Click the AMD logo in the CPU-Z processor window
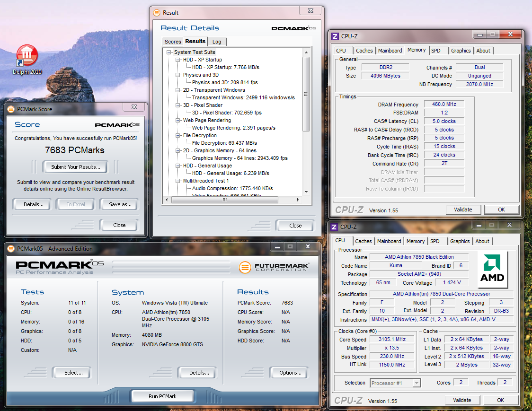532x411 pixels. point(492,269)
